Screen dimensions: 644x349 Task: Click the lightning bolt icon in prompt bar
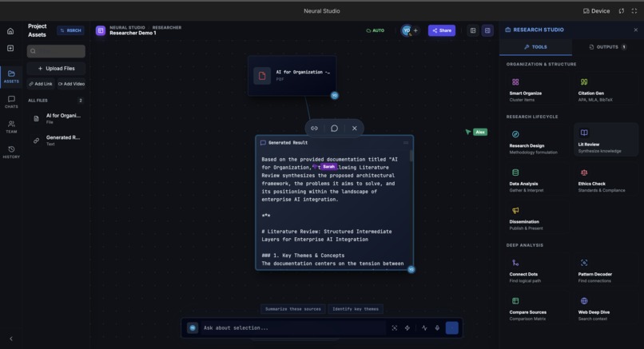click(x=407, y=327)
